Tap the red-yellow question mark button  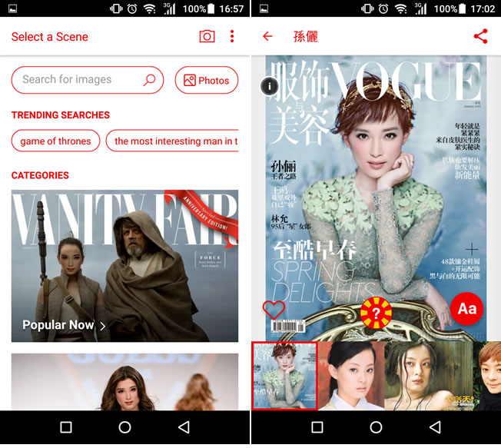pos(376,313)
